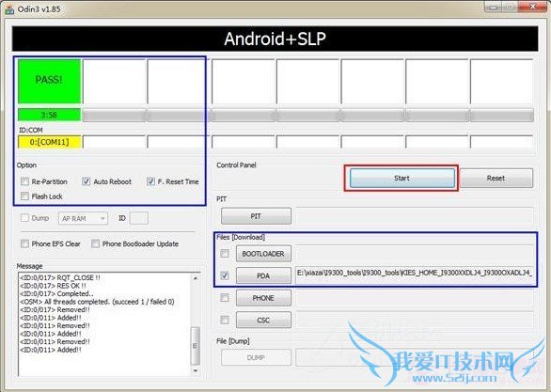Open the PIT file browser button
This screenshot has width=551, height=392.
(x=256, y=216)
